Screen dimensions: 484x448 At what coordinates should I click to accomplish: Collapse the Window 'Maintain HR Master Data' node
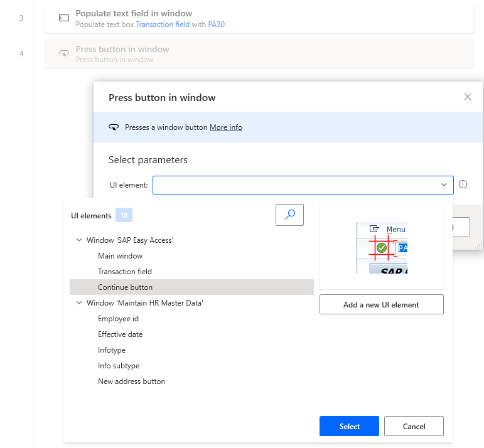[x=79, y=302]
